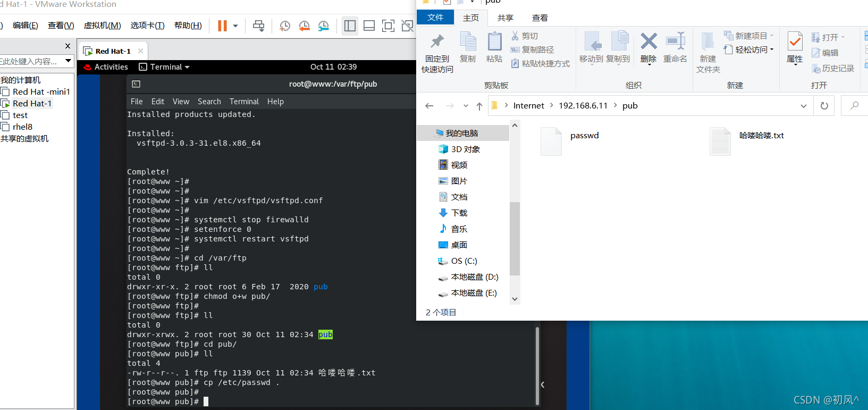
Task: Open the dropdown arrow beside the pause button
Action: pyautogui.click(x=235, y=26)
